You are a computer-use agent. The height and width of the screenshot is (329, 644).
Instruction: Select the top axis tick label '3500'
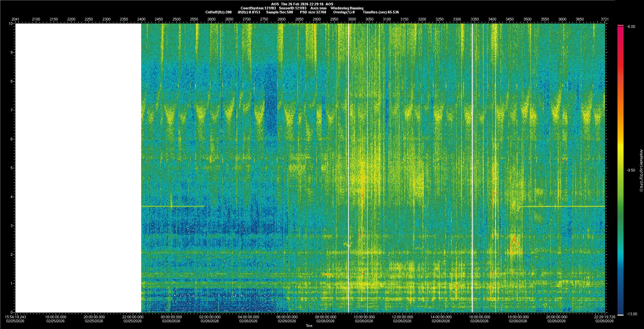point(527,19)
